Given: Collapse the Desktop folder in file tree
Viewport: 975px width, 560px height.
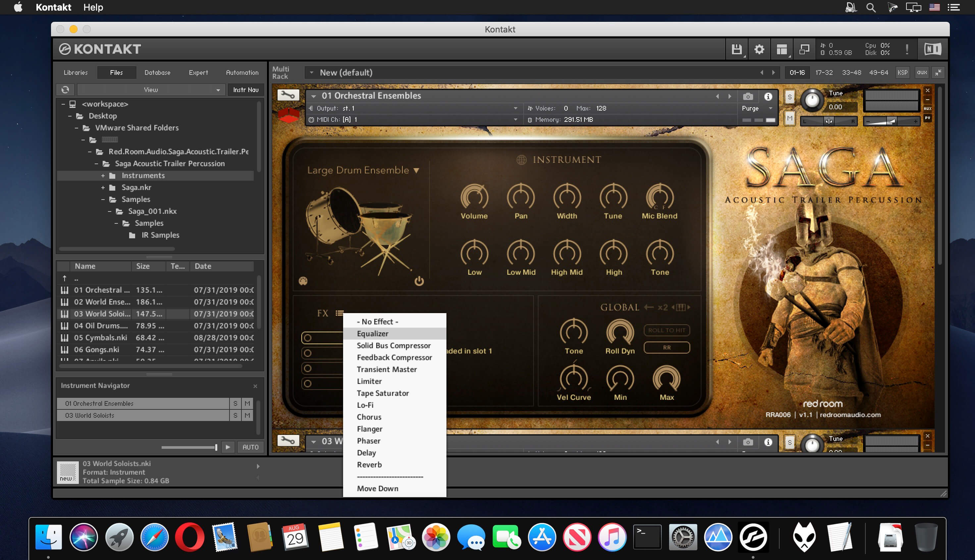Looking at the screenshot, I should [x=70, y=116].
